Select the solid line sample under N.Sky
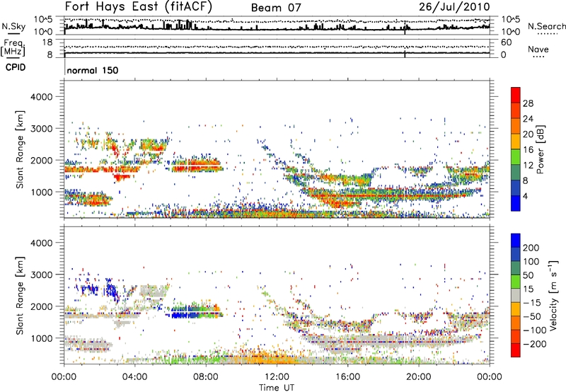 pyautogui.click(x=13, y=33)
